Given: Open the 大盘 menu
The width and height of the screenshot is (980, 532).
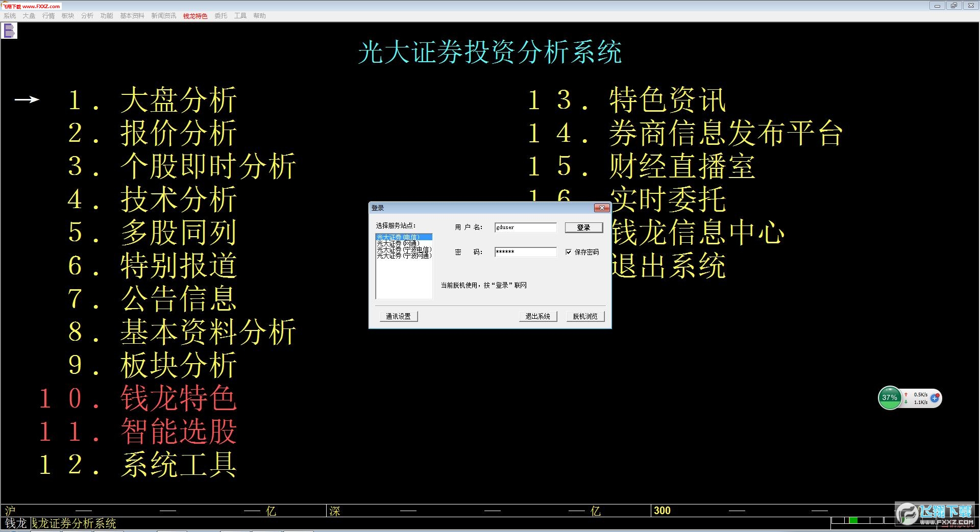Looking at the screenshot, I should [x=29, y=16].
